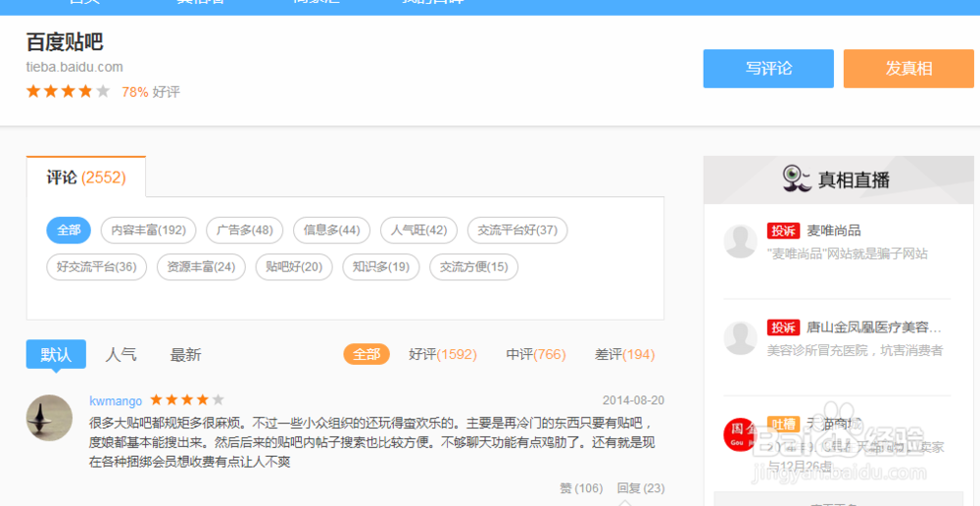Filter by 广告多(48) tag
The width and height of the screenshot is (980, 506).
click(245, 230)
